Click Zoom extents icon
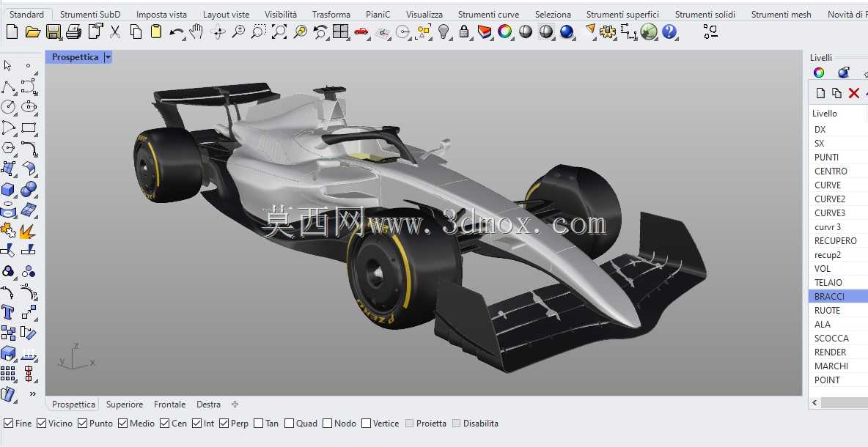The image size is (868, 447). point(279,32)
